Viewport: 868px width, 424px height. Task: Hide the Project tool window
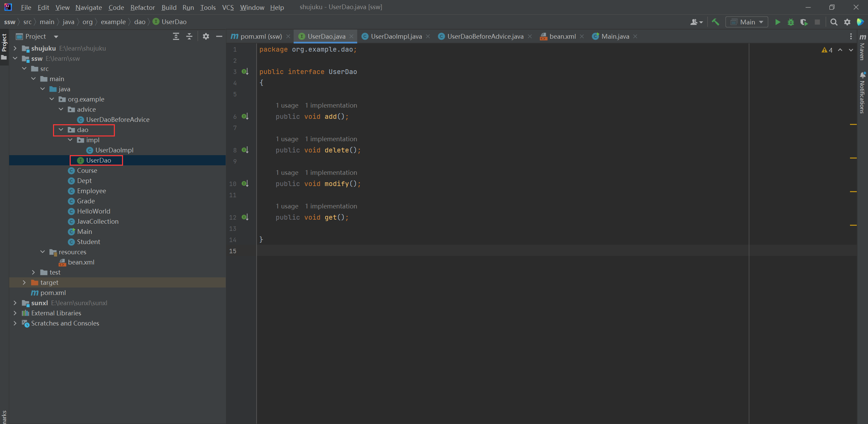click(x=219, y=36)
